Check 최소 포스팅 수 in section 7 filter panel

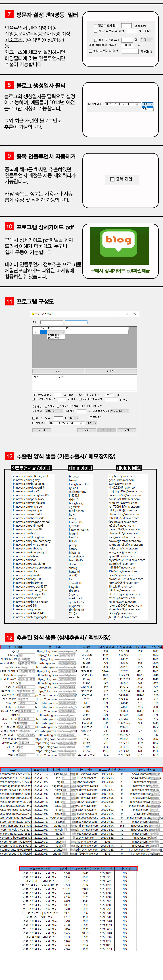point(96,40)
